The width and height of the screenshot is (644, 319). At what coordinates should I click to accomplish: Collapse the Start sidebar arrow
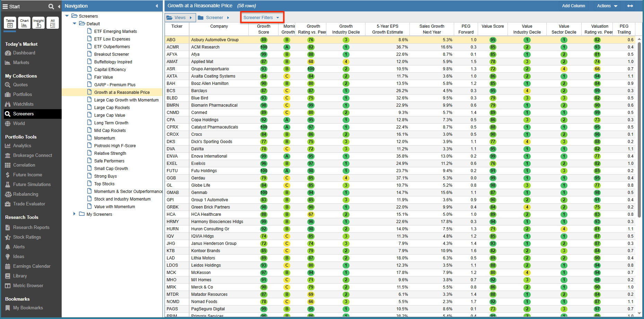(59, 6)
